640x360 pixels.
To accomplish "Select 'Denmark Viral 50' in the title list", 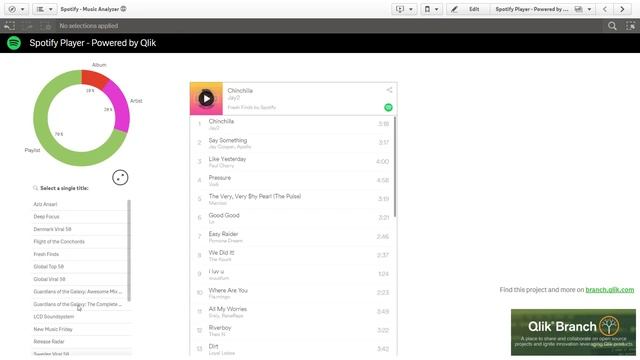I will coord(80,229).
